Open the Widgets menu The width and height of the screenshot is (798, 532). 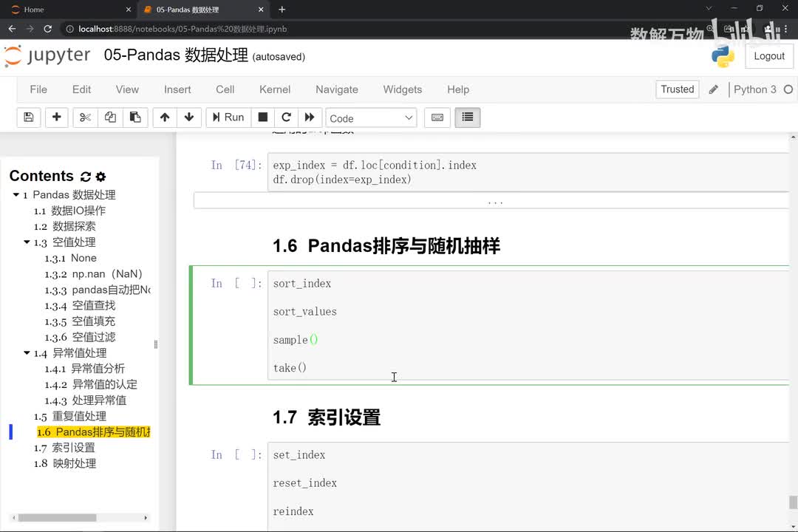[x=402, y=89]
